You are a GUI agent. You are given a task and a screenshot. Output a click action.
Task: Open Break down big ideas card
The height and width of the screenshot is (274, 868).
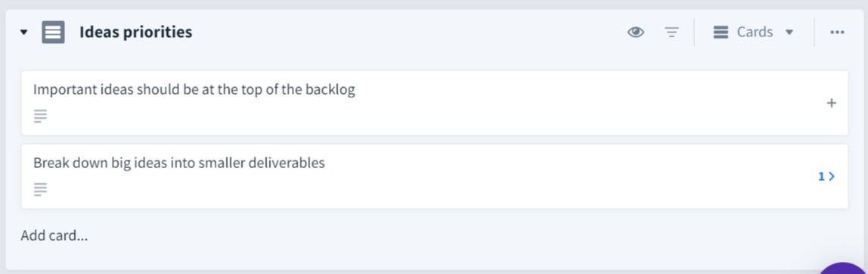coord(178,163)
